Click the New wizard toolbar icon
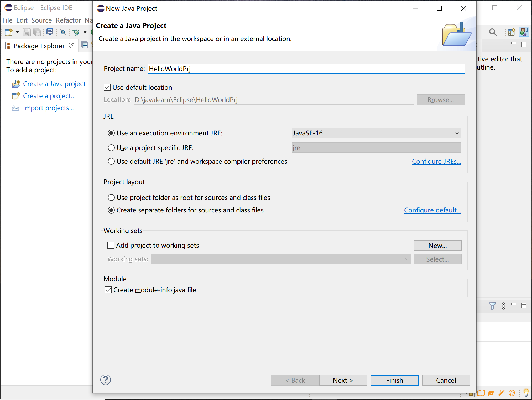Viewport: 532px width, 400px height. click(8, 32)
